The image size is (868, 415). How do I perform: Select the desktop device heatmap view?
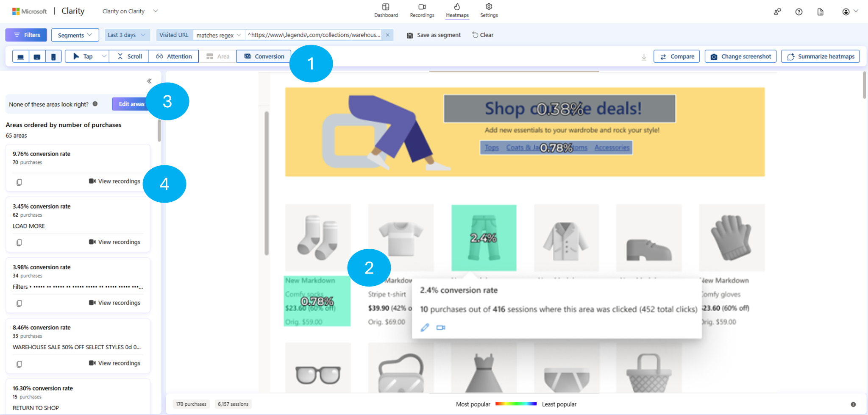[19, 56]
